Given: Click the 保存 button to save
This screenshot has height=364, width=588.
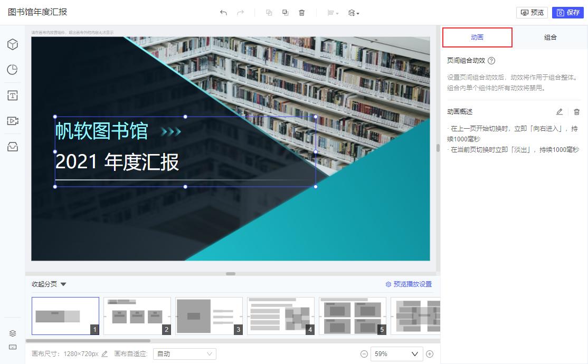Looking at the screenshot, I should click(x=567, y=12).
